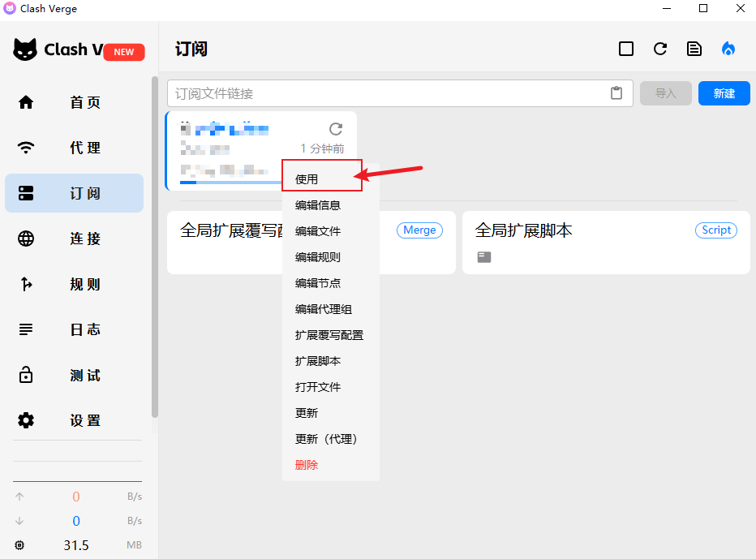The height and width of the screenshot is (559, 756).
Task: Click the 订阅文件链接 input field
Action: [389, 93]
